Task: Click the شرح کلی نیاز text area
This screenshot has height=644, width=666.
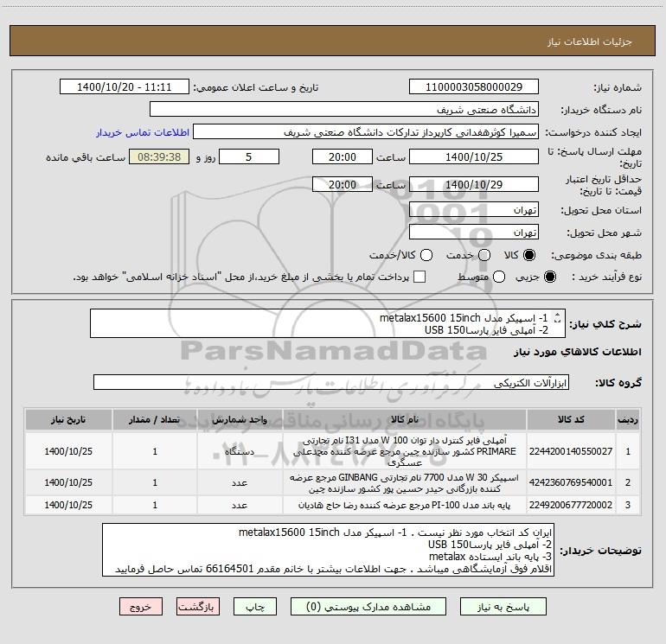Action: tap(328, 323)
